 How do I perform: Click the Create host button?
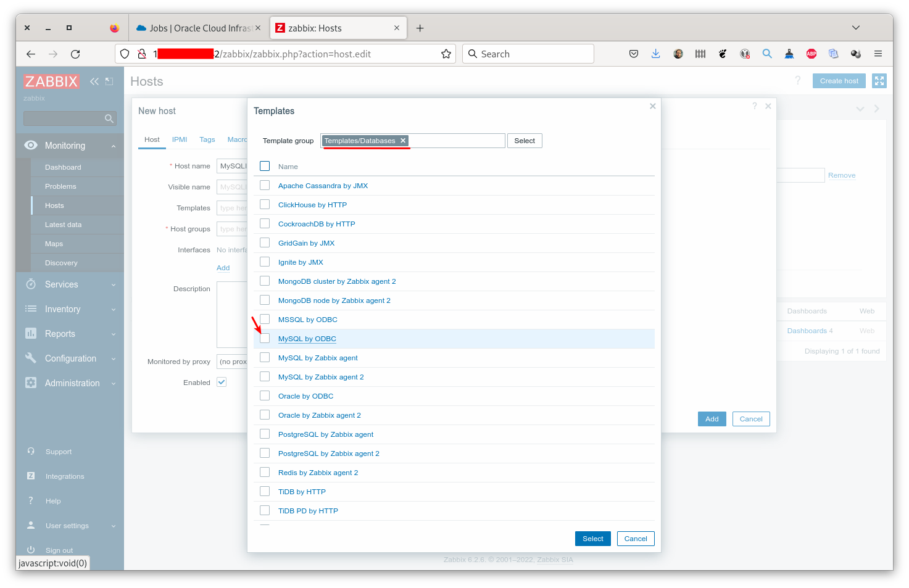pos(839,80)
